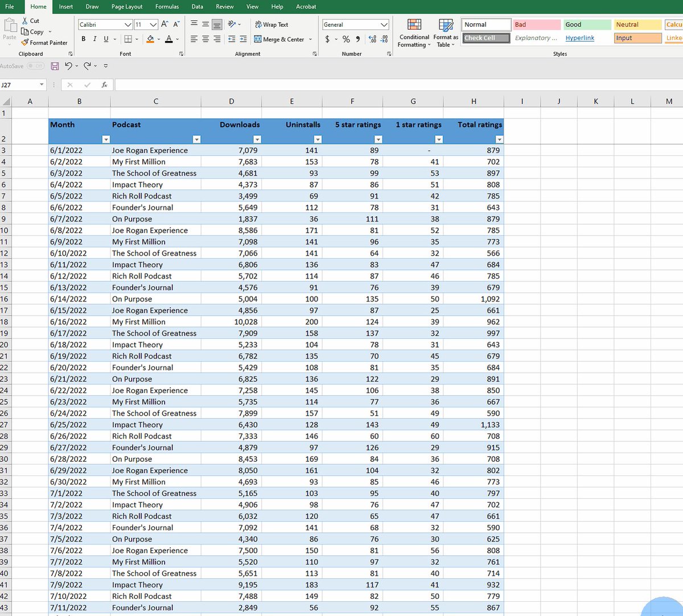Click the Insert Function fx icon
Screen dimensions: 683x616
[x=105, y=85]
